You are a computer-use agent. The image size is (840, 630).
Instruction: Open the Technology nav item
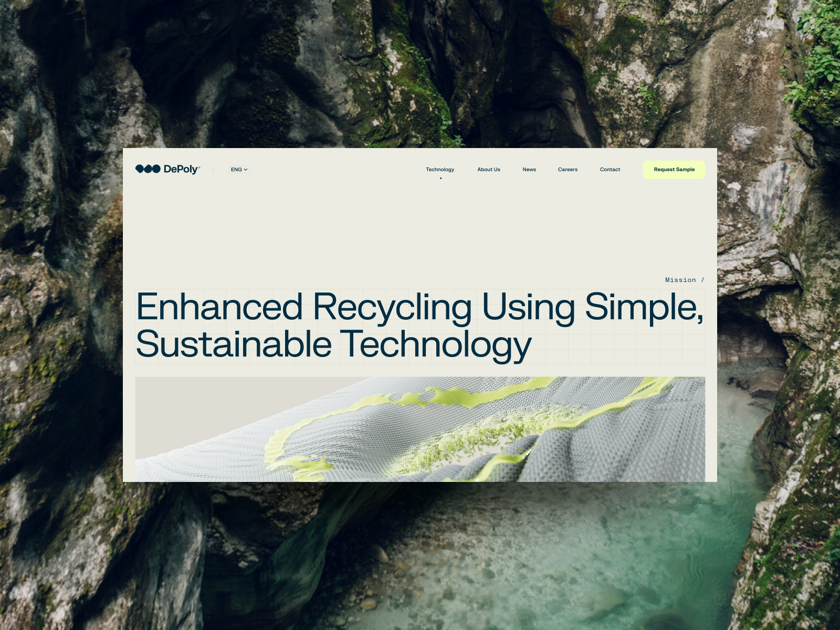(x=440, y=170)
